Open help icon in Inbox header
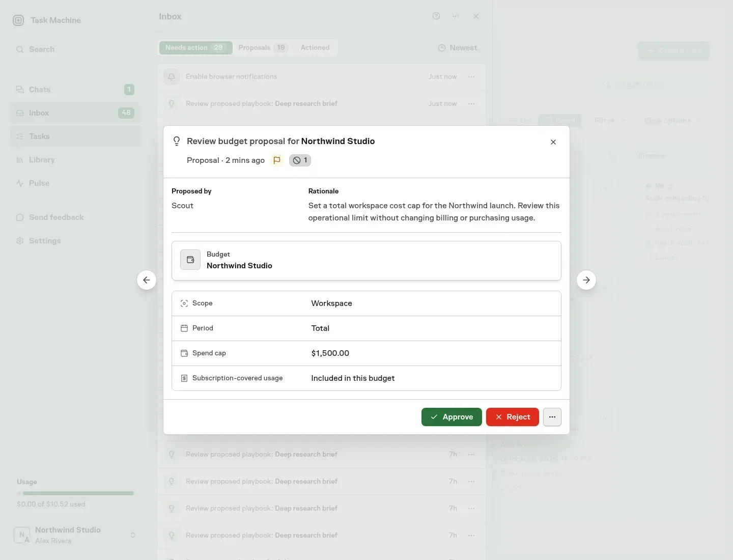This screenshot has width=733, height=560. point(436,16)
